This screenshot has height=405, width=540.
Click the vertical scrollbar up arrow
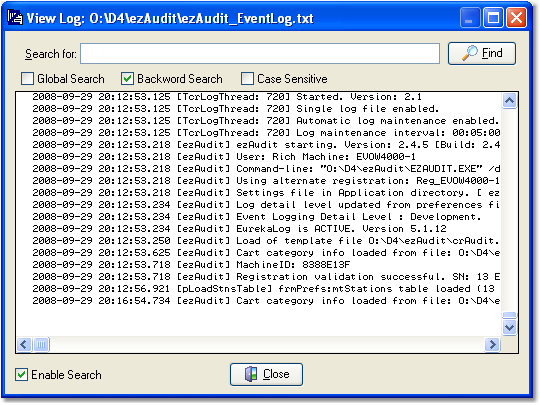509,101
